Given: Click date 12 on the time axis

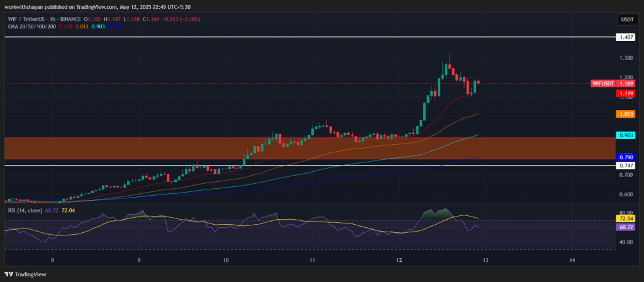Looking at the screenshot, I should click(399, 260).
